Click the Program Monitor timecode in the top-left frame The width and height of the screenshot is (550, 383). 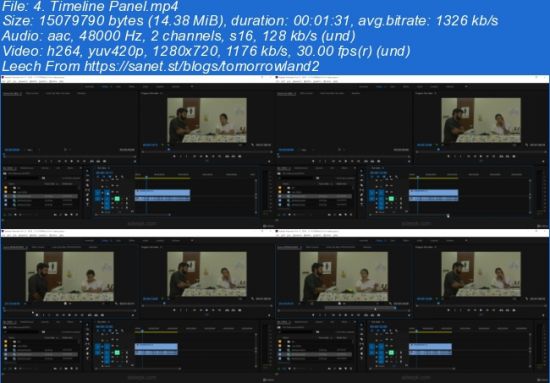click(150, 145)
